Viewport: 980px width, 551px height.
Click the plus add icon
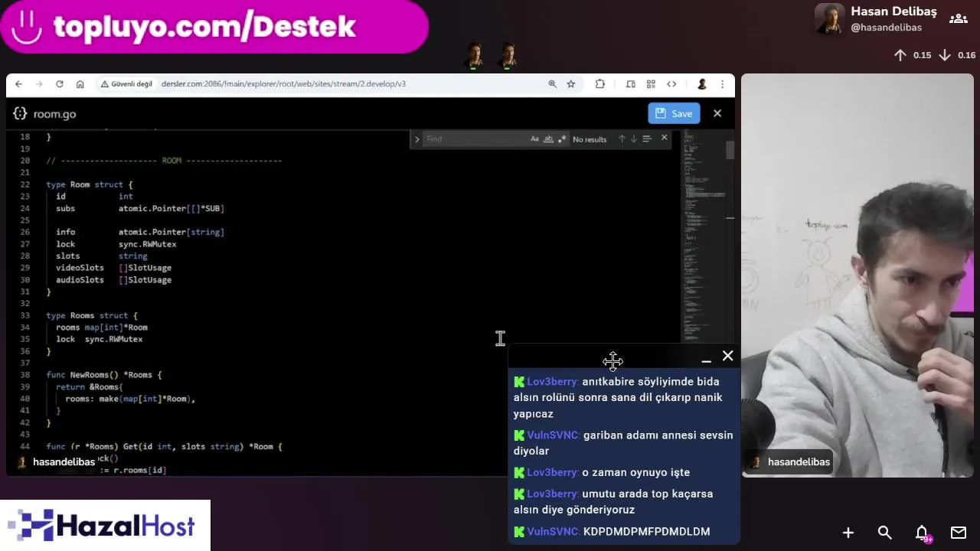point(848,533)
